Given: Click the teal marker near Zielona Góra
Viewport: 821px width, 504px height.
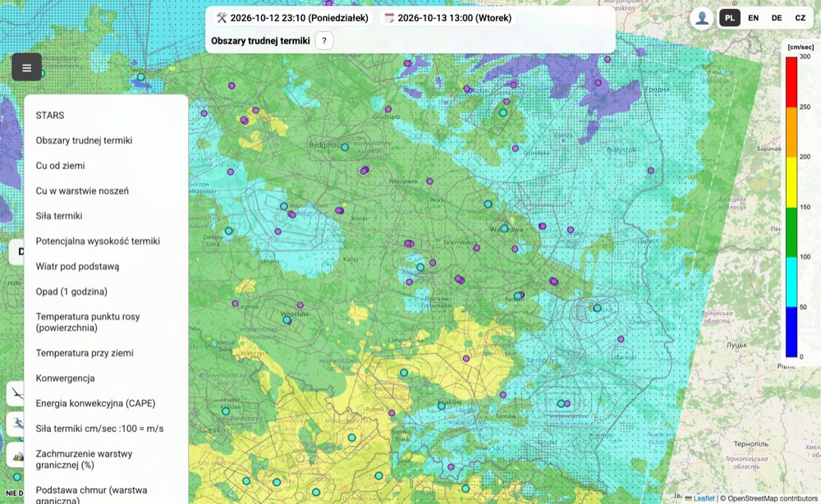Looking at the screenshot, I should (x=229, y=231).
